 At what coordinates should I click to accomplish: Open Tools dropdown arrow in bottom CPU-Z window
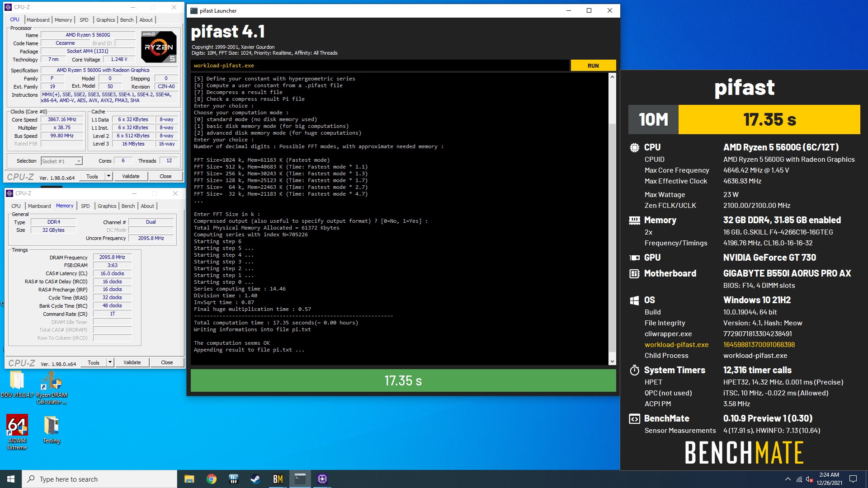click(x=110, y=362)
